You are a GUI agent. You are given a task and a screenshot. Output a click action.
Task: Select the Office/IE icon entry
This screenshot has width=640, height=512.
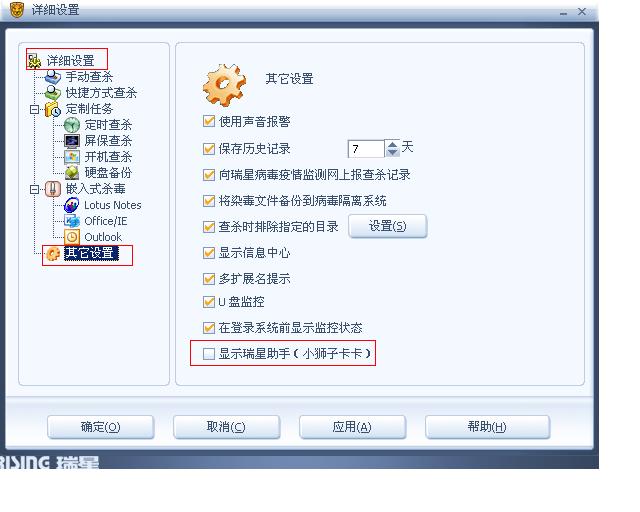pyautogui.click(x=72, y=221)
